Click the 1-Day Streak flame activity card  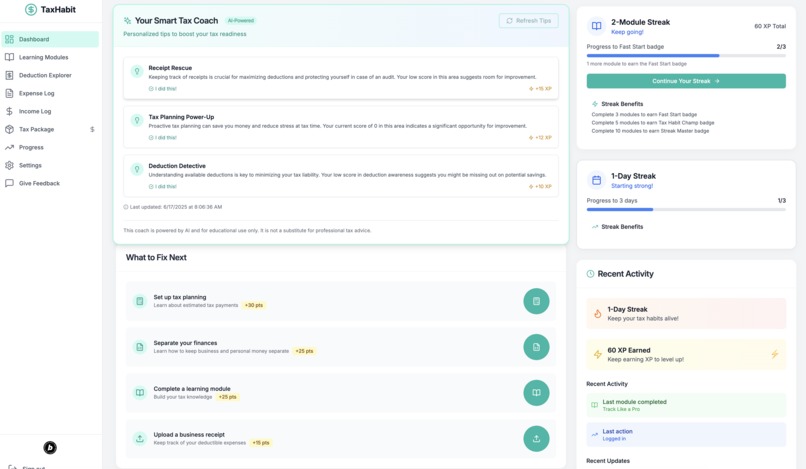pos(686,313)
